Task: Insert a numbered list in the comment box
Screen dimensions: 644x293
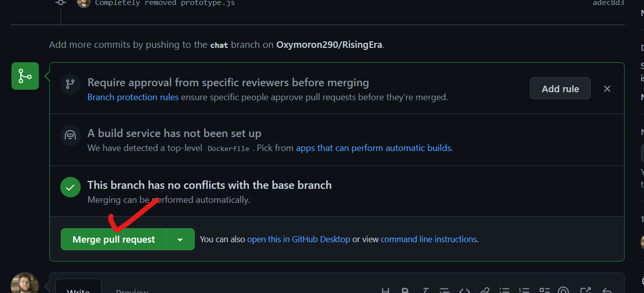Action: [x=524, y=291]
